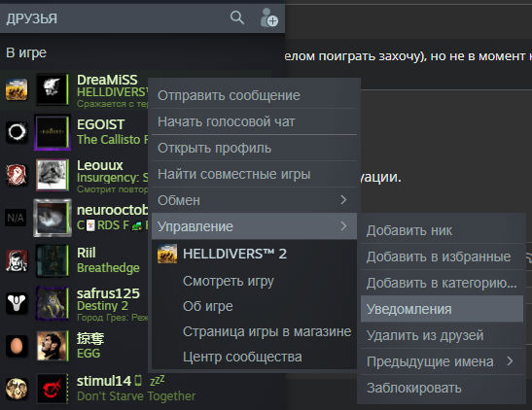Select friend name EGOIST
Viewport: 532px width, 410px height.
coord(100,124)
